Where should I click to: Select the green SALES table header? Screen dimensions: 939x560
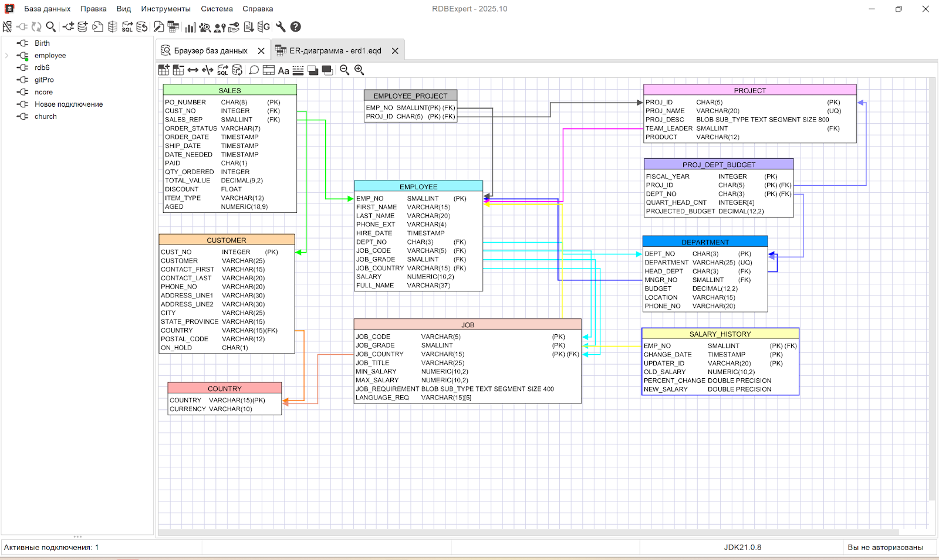(x=229, y=90)
